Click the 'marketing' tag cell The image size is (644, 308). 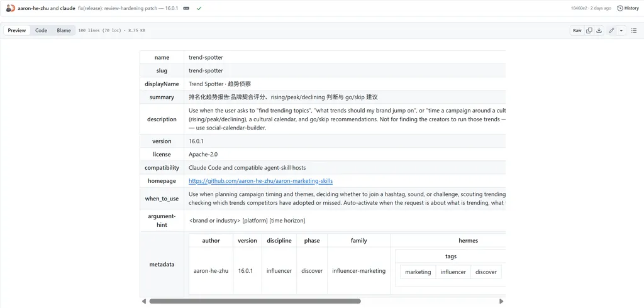coord(418,272)
